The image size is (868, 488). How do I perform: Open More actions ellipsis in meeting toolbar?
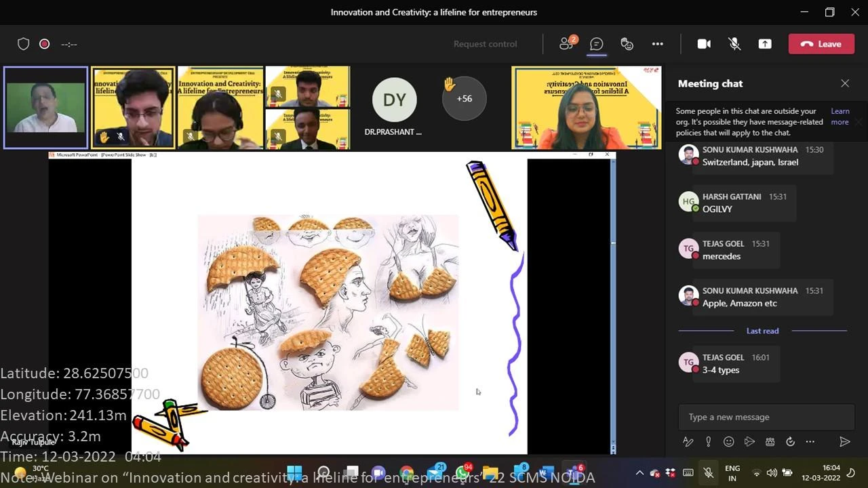click(657, 44)
